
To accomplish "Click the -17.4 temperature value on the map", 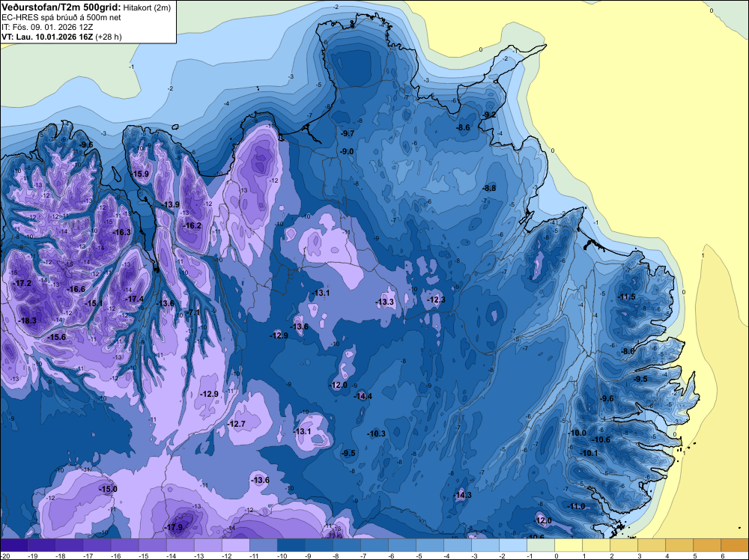I will (x=135, y=299).
